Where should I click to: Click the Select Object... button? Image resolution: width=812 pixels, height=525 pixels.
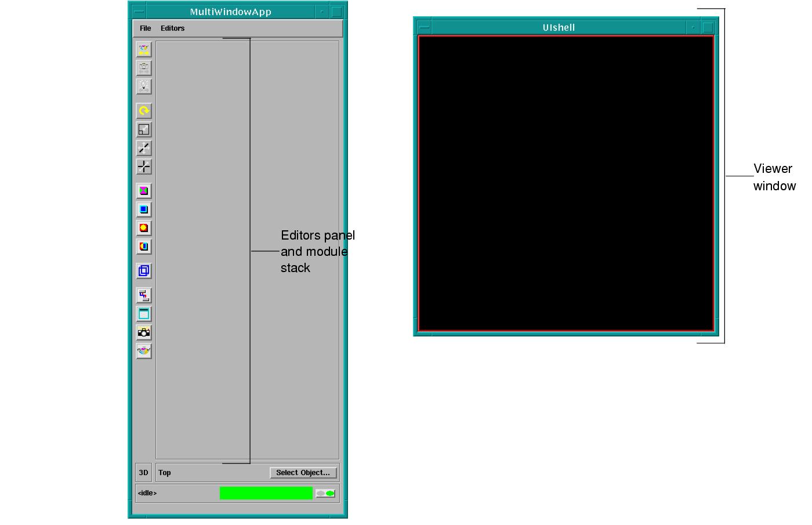[303, 473]
